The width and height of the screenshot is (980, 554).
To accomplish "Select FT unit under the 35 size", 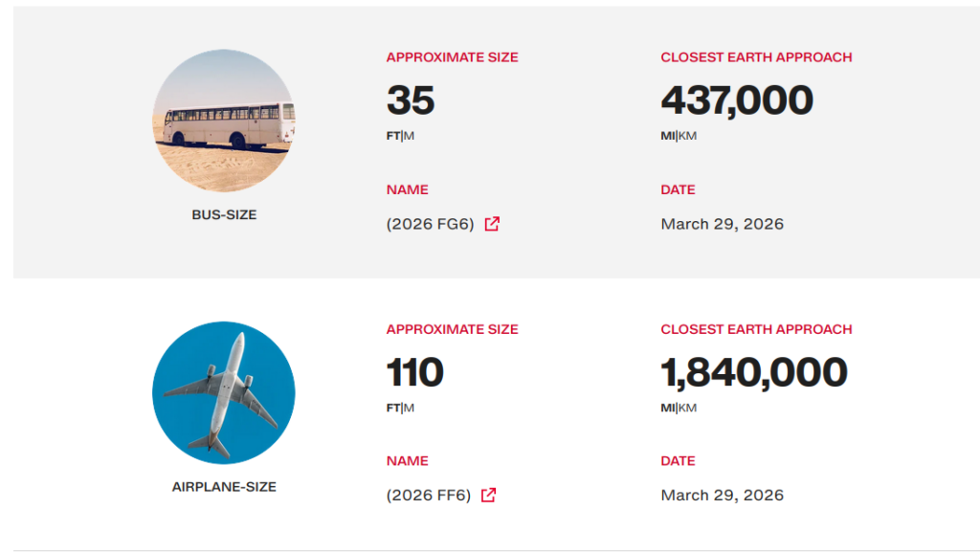I will [392, 136].
